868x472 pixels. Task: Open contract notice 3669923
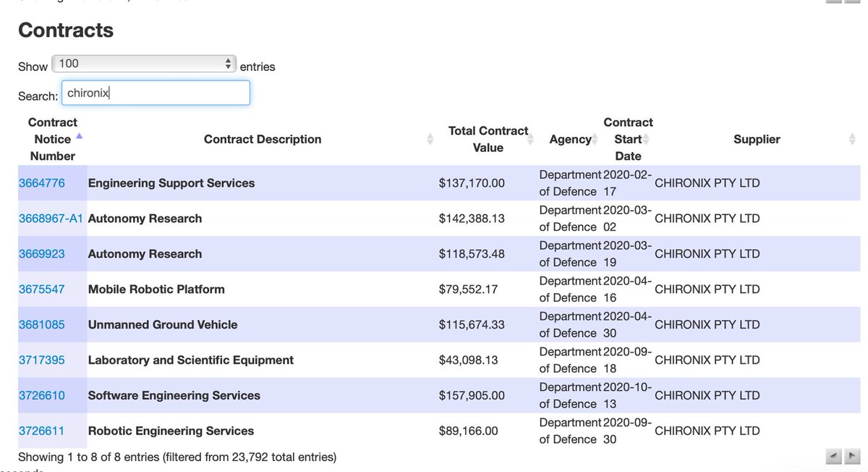pyautogui.click(x=41, y=254)
